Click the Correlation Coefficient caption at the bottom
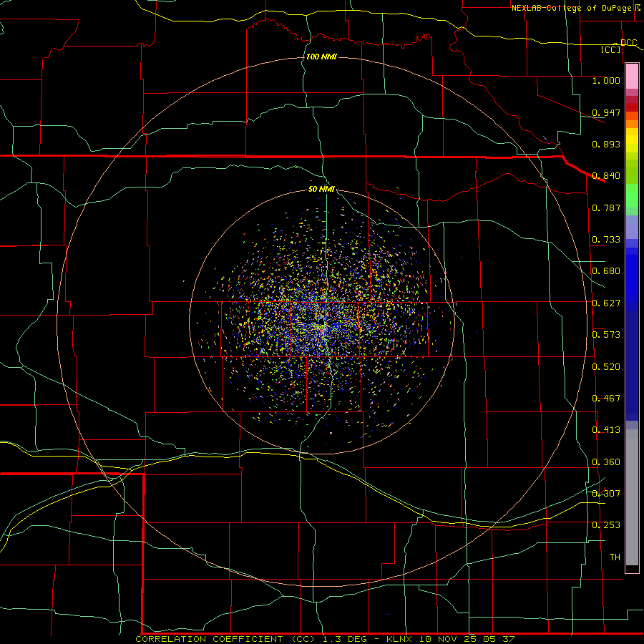 [325, 639]
